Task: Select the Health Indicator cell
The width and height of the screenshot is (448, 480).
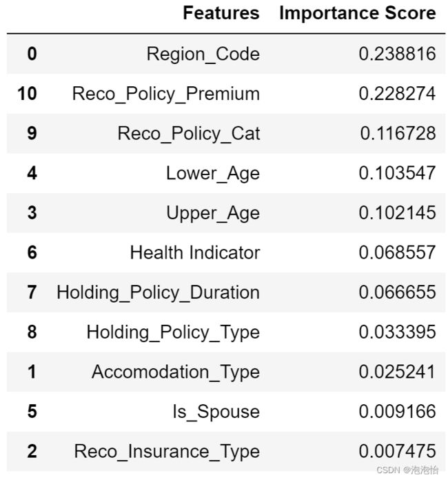Action: pos(195,253)
